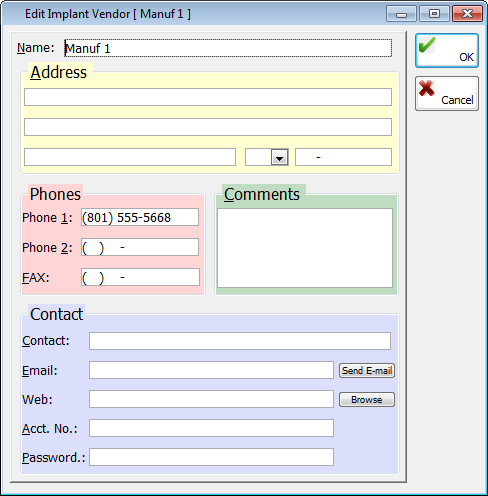Click the Password field
Screen dimensions: 488x496
211,457
